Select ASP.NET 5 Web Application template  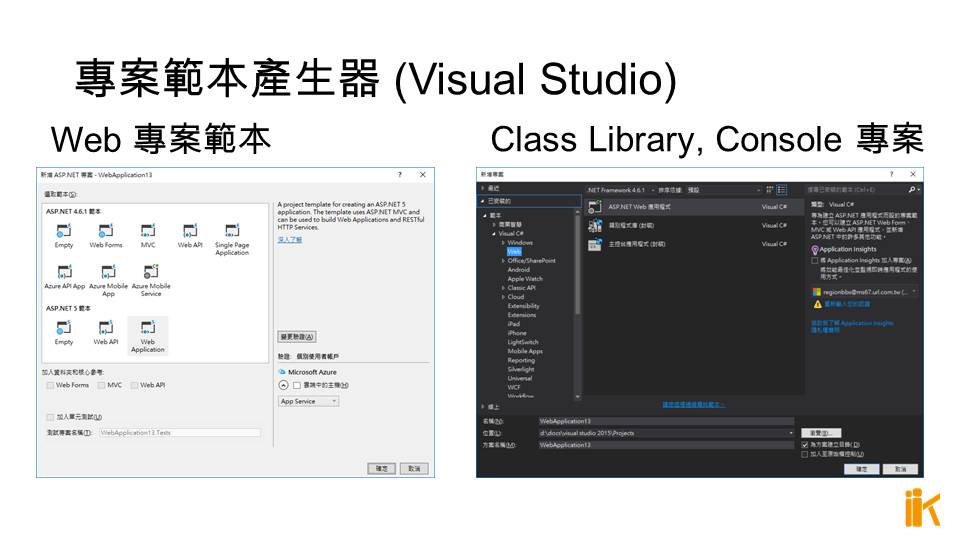148,329
